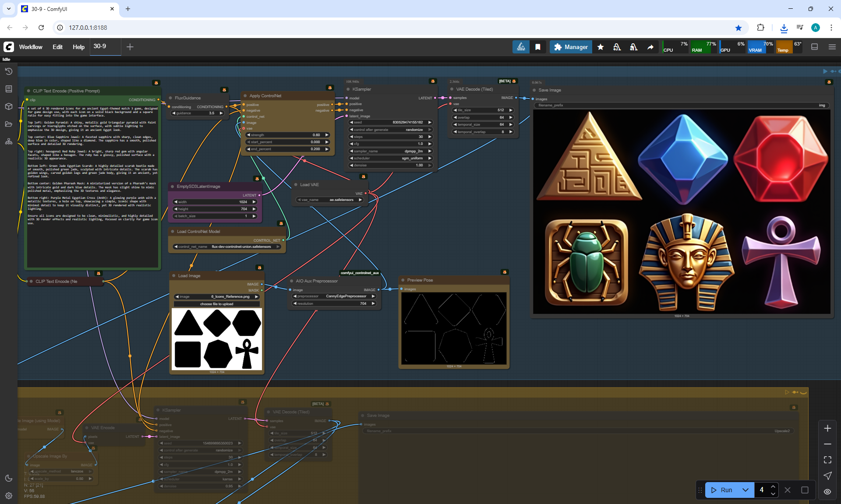The height and width of the screenshot is (504, 841).
Task: Open sampler_name dpmpp_2m combo in KSampler
Action: [x=390, y=151]
